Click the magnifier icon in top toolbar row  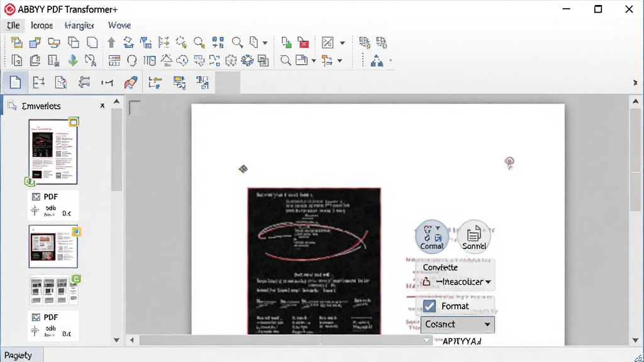237,42
